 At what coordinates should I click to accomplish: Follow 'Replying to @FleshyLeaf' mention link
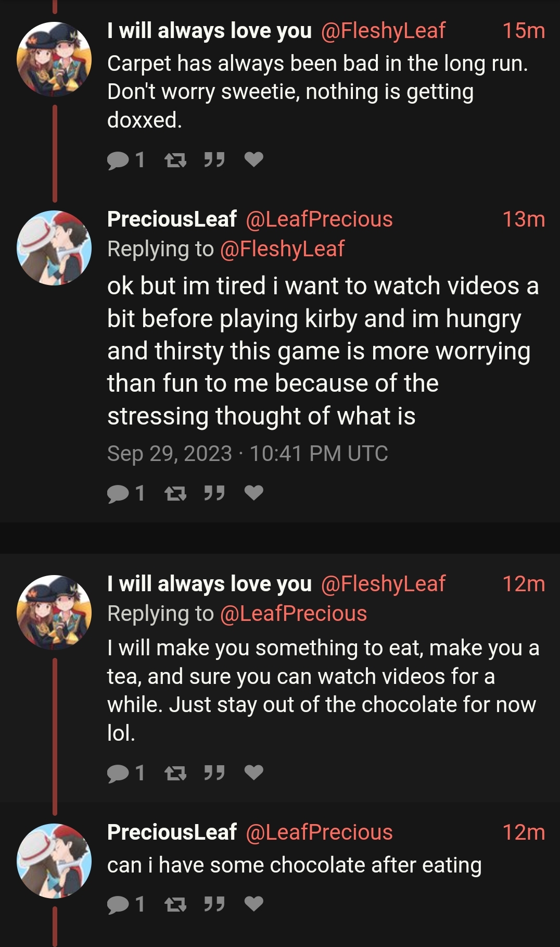pos(282,249)
